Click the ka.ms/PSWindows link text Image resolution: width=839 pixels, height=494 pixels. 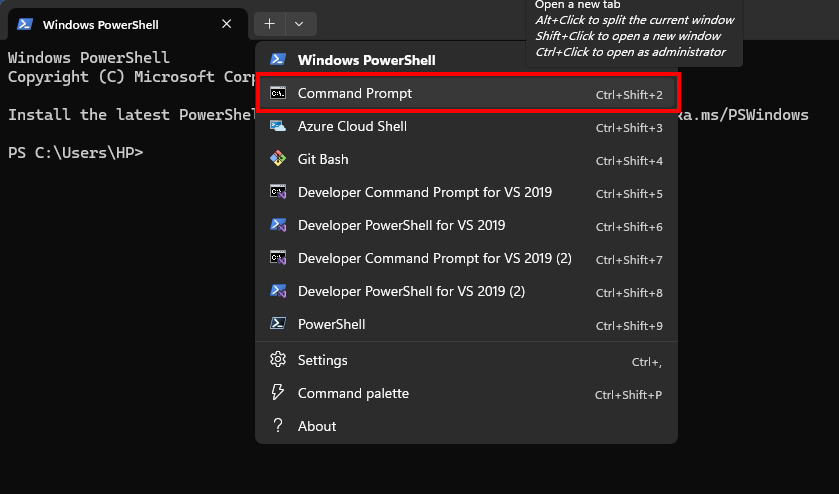(x=744, y=115)
